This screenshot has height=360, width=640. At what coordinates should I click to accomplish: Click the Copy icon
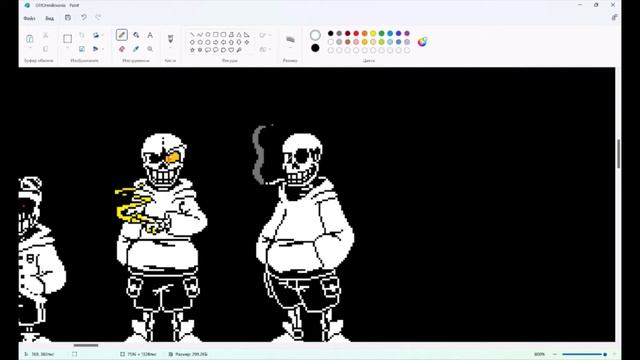click(45, 49)
